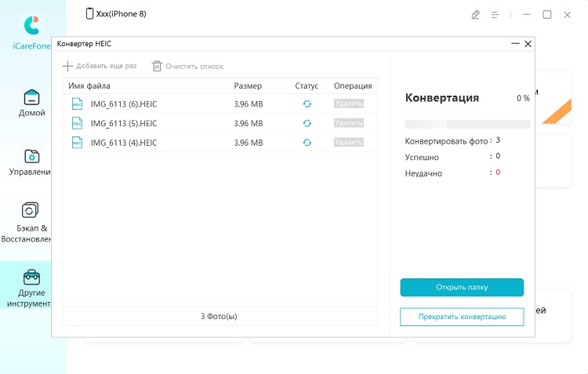Click the plus icon for Добавить еще раз
Viewport: 588px width, 374px height.
(x=67, y=66)
